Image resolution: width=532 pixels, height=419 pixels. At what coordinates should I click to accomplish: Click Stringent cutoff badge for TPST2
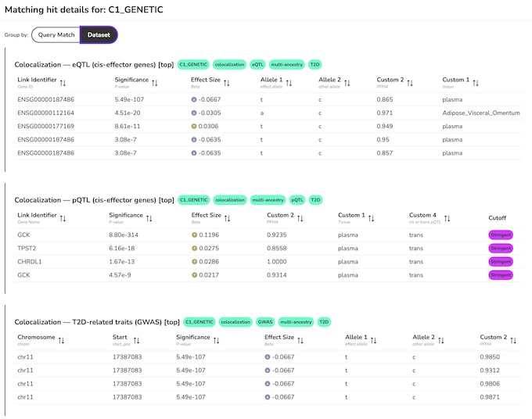pos(501,248)
